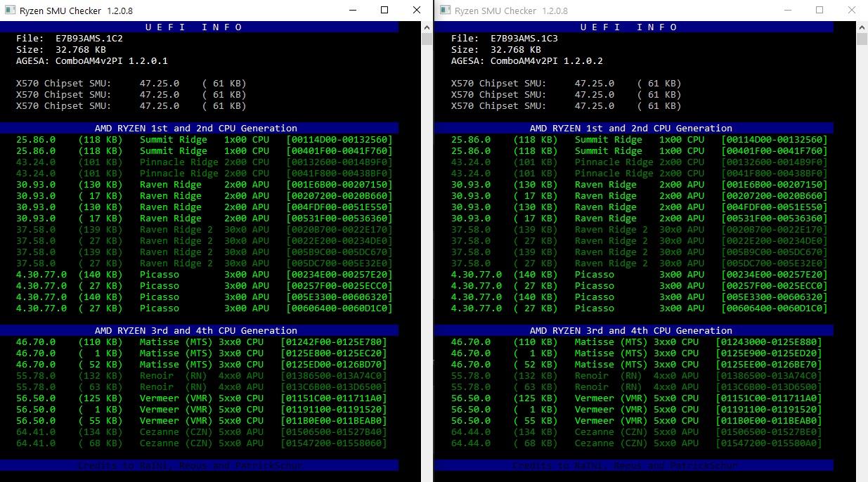Click Cezanne address [01547200-015580A0]
Viewport: 868px width, 482px height.
(x=769, y=443)
